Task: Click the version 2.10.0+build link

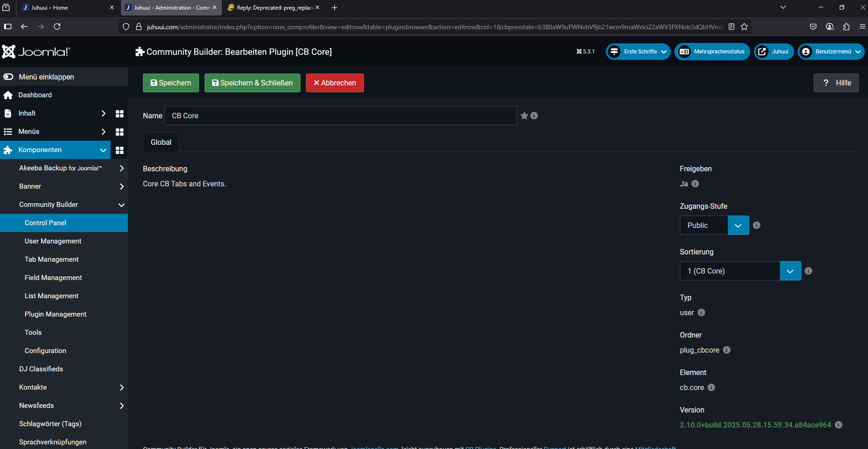Action: (755, 425)
